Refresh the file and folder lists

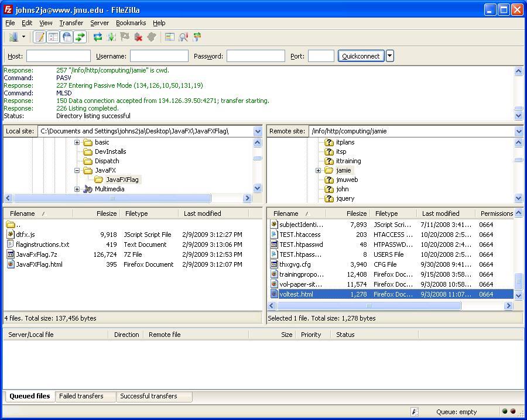[x=98, y=37]
